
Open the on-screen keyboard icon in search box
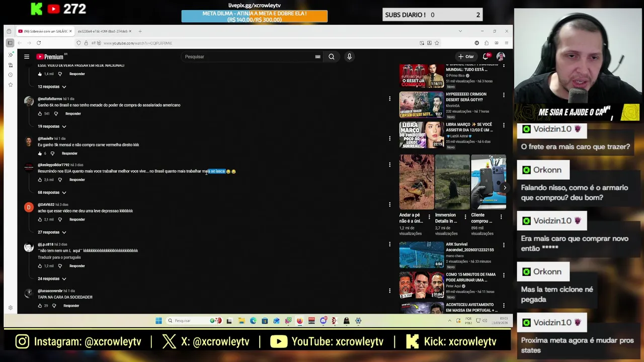317,57
